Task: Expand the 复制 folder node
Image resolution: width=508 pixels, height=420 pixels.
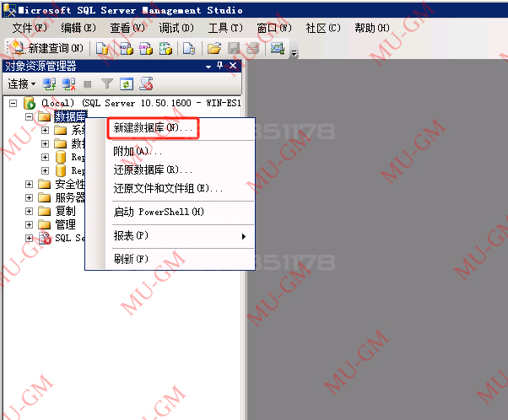Action: [x=30, y=211]
